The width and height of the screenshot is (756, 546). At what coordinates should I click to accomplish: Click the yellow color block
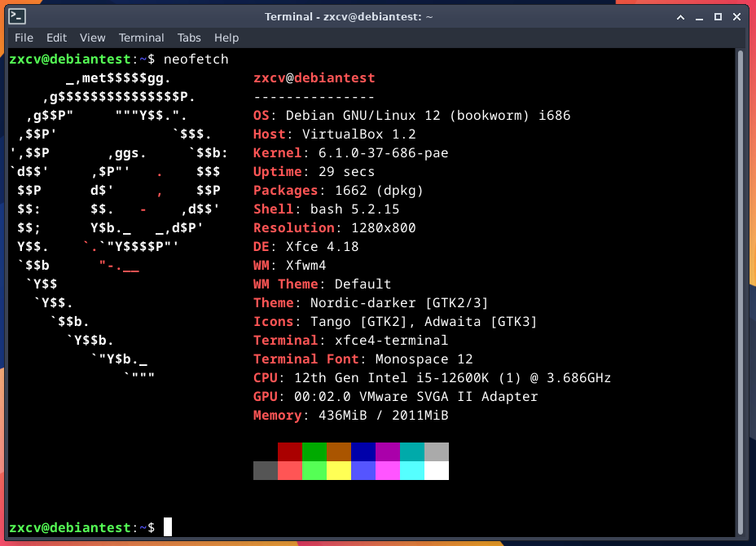coord(339,470)
